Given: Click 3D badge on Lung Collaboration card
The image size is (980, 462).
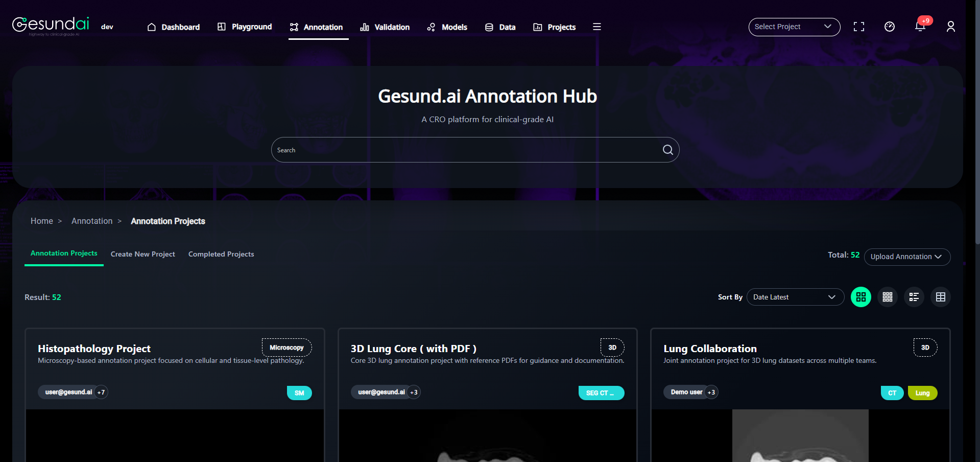Looking at the screenshot, I should coord(925,348).
